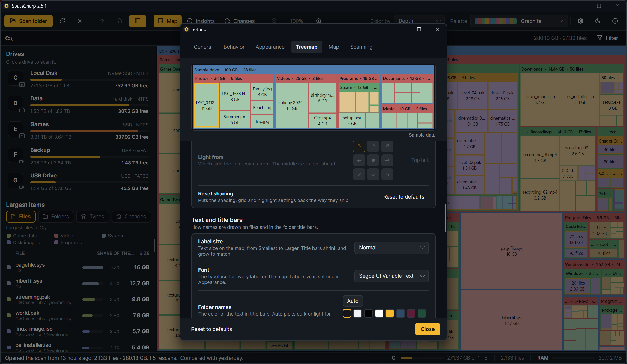Screen dimensions: 627x364
Task: Click Reset to defaults at dialog bottom
Action: tap(212, 329)
